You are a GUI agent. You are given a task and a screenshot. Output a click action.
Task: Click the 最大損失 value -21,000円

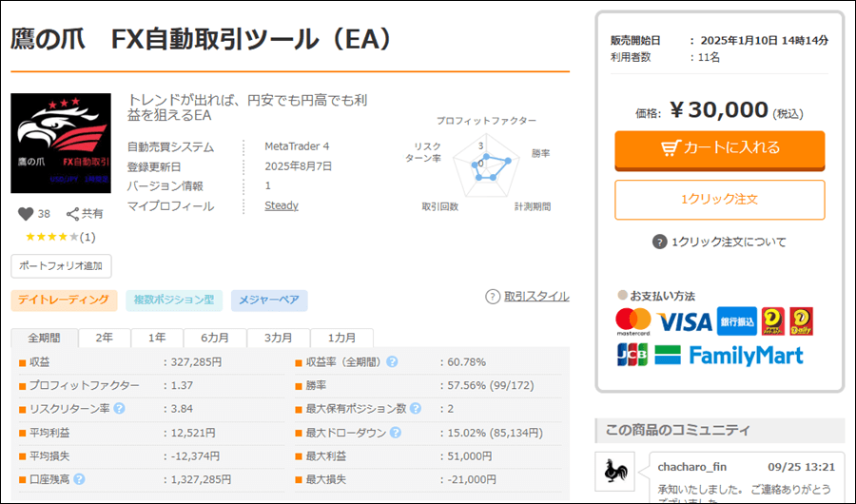click(472, 479)
